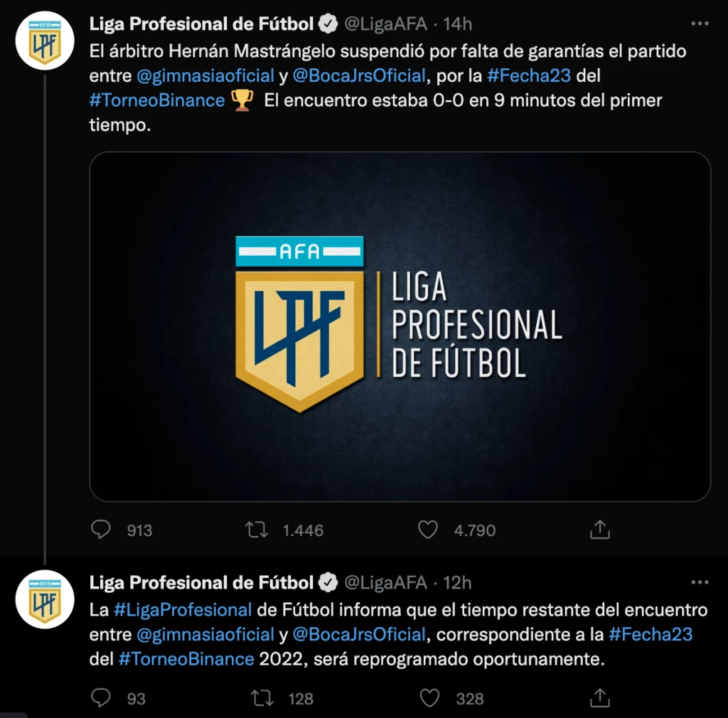
Task: Reply to the first tweet about Mastrángelo
Action: (x=102, y=530)
